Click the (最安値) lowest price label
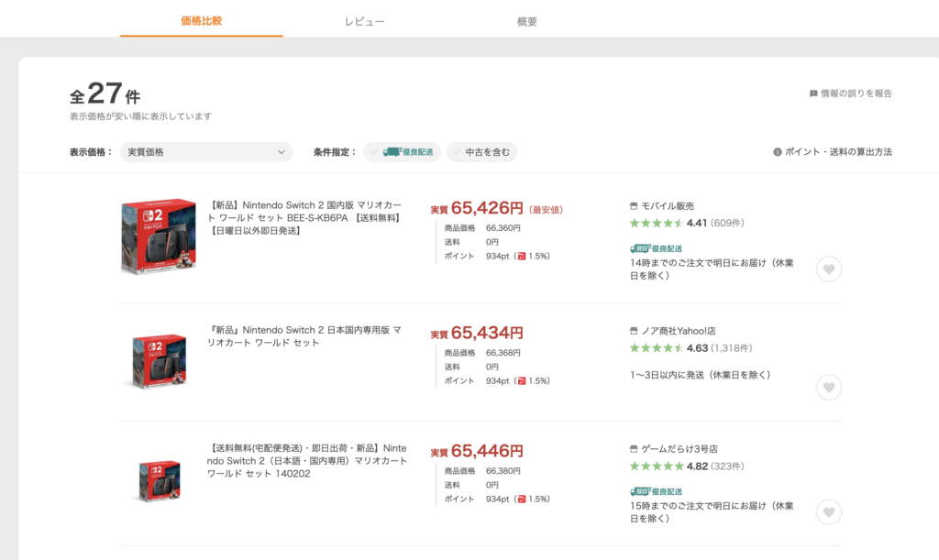 click(546, 210)
